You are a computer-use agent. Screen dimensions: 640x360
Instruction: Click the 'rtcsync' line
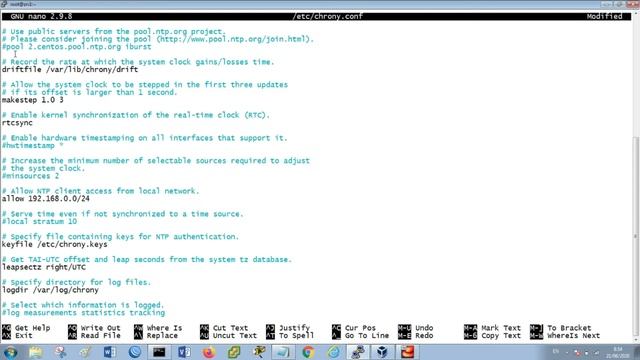(17, 123)
